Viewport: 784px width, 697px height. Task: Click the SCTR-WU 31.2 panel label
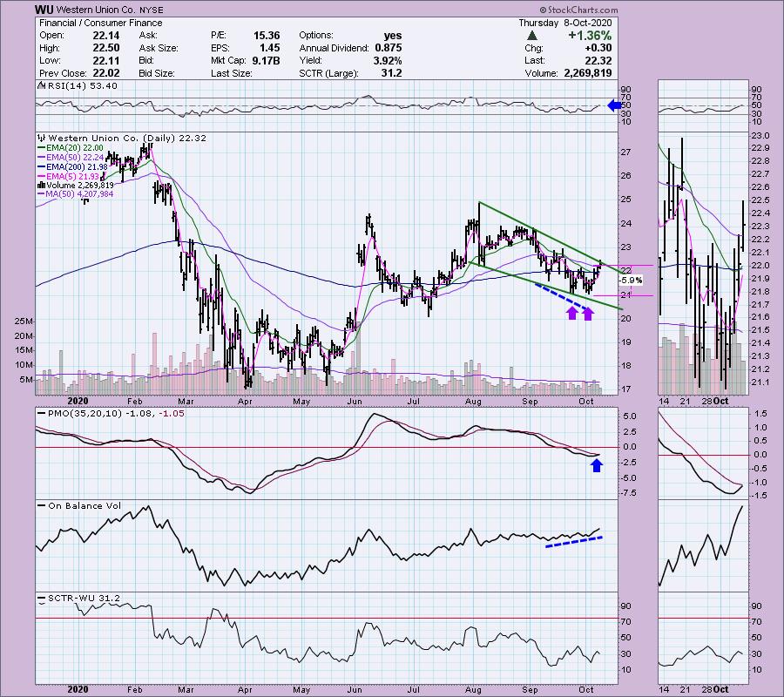coord(84,598)
